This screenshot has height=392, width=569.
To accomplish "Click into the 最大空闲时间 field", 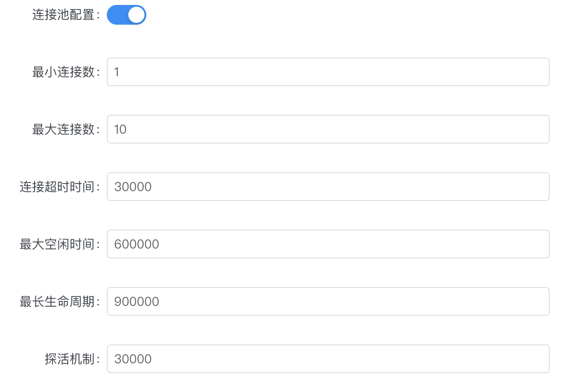I will click(328, 244).
